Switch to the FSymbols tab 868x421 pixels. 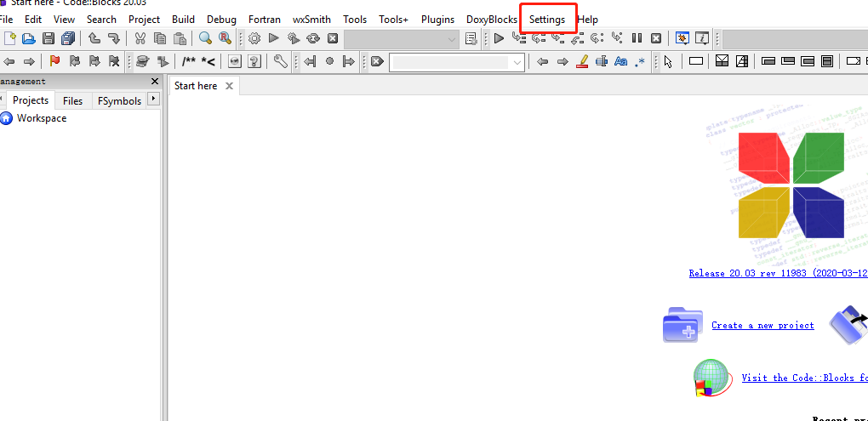pos(120,100)
